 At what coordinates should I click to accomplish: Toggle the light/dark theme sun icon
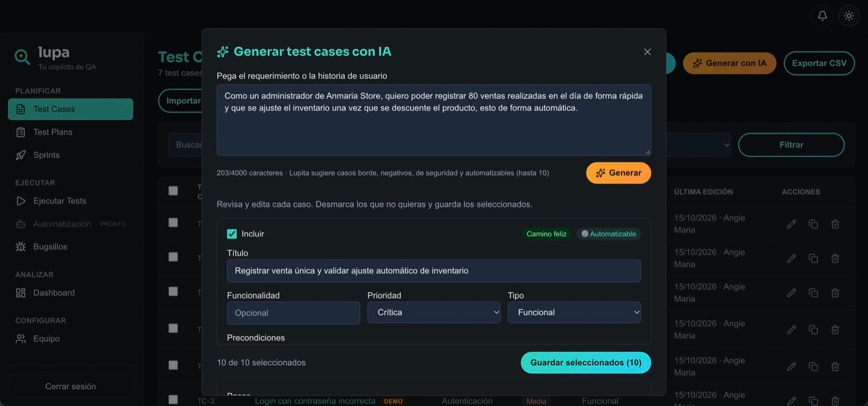coord(849,16)
